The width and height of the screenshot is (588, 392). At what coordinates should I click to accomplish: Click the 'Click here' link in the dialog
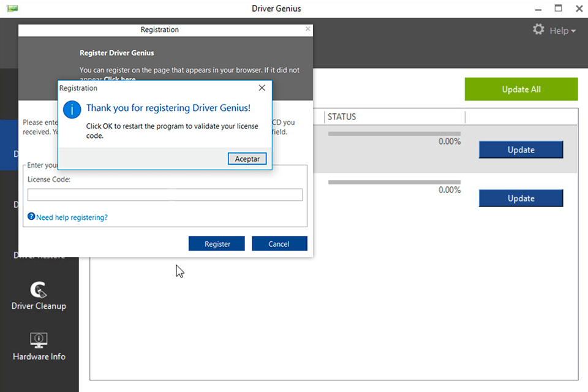click(x=120, y=79)
